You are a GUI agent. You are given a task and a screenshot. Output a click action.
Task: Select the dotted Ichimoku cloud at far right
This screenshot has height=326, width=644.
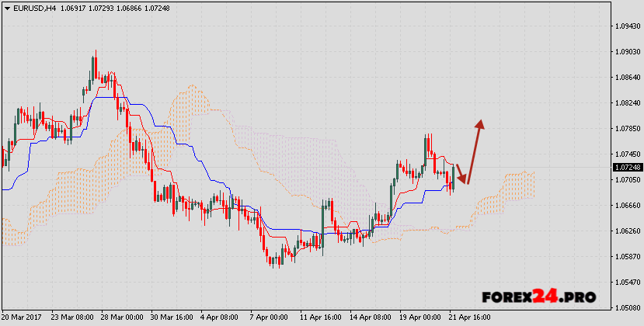517,186
